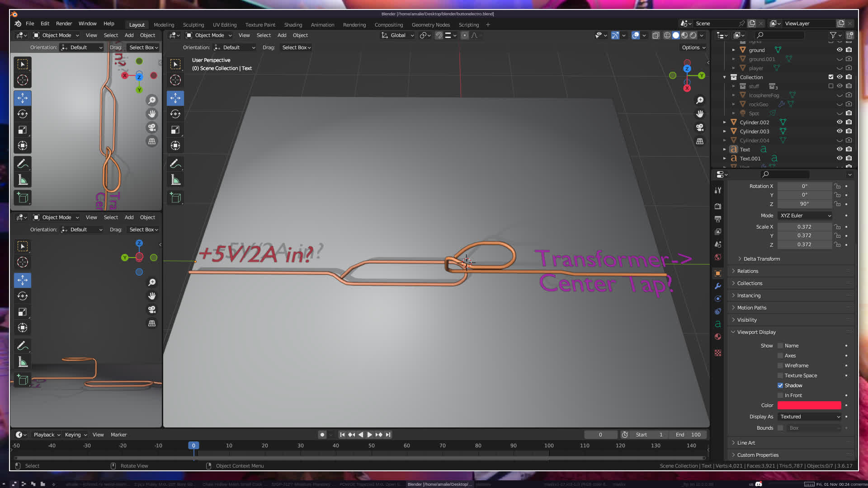The height and width of the screenshot is (488, 868).
Task: Open the Material properties tab
Action: pyautogui.click(x=718, y=337)
